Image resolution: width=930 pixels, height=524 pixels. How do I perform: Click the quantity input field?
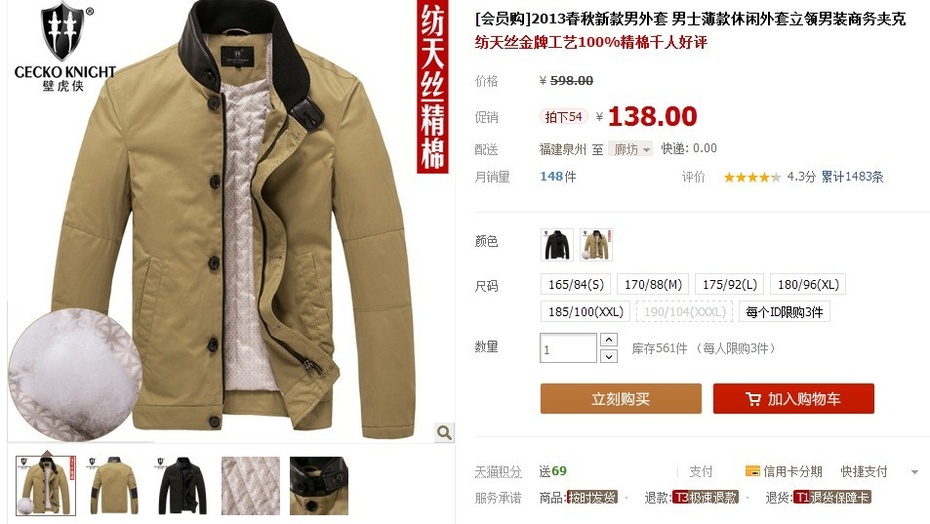[568, 348]
